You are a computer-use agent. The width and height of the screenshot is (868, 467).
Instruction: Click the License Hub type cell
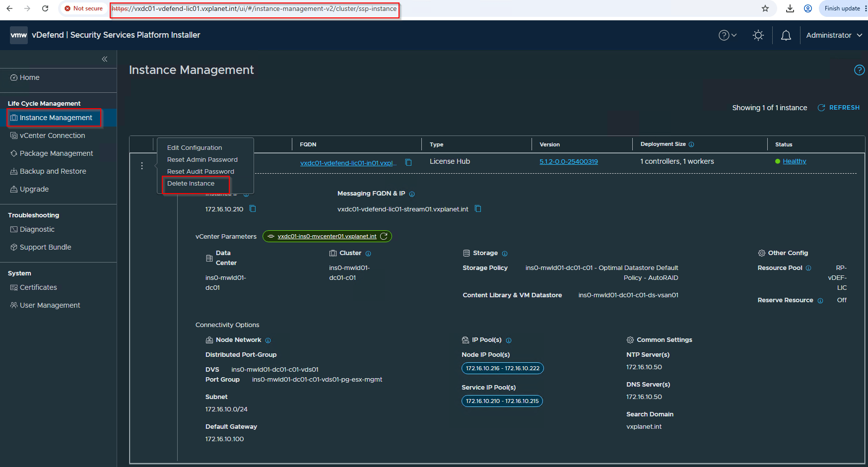(450, 161)
